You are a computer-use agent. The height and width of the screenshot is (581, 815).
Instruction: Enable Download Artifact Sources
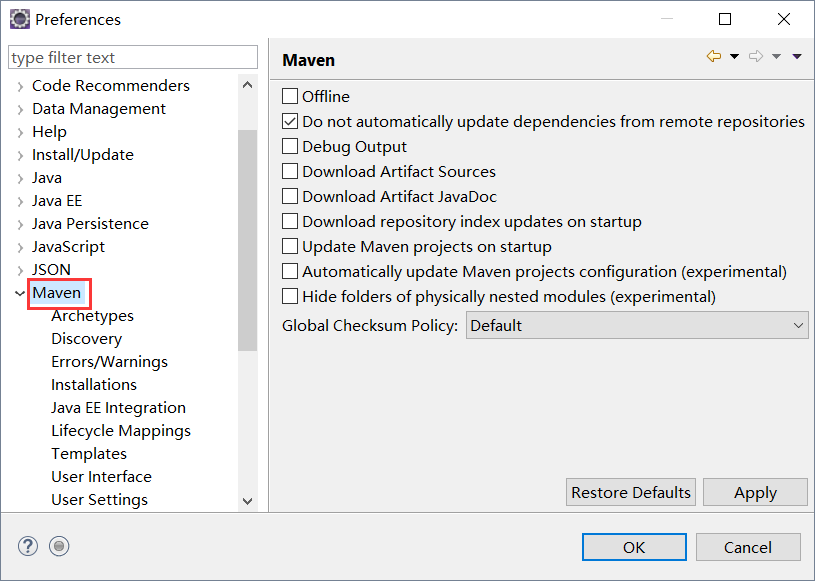(x=290, y=172)
